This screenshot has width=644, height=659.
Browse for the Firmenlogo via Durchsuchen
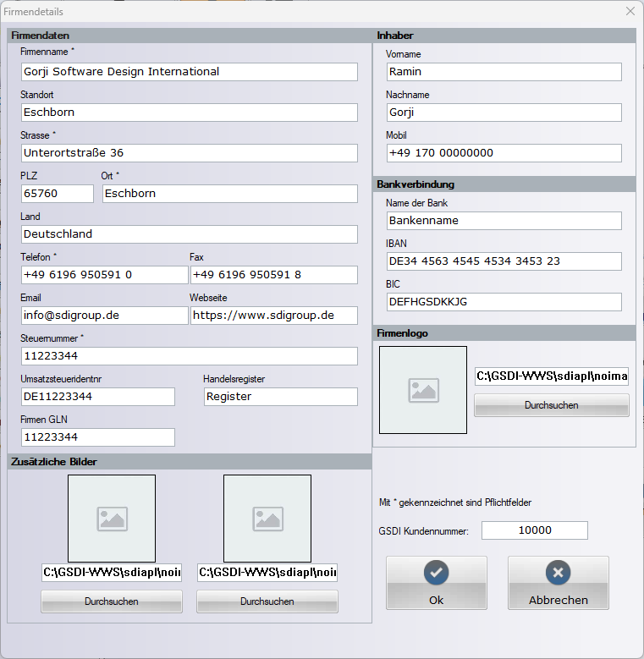[x=552, y=405]
